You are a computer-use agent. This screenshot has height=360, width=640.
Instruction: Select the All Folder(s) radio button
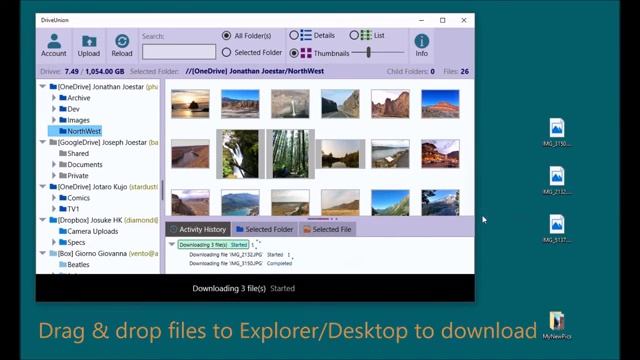[x=226, y=36]
